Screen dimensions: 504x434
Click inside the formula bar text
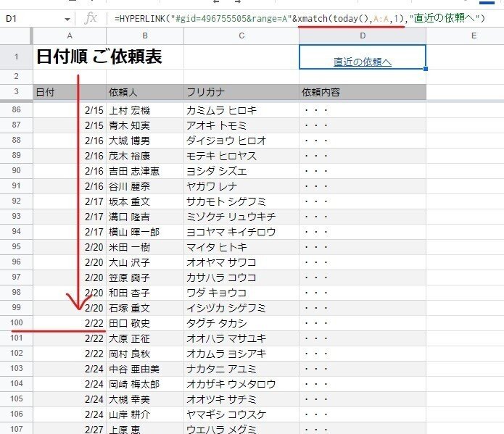299,19
